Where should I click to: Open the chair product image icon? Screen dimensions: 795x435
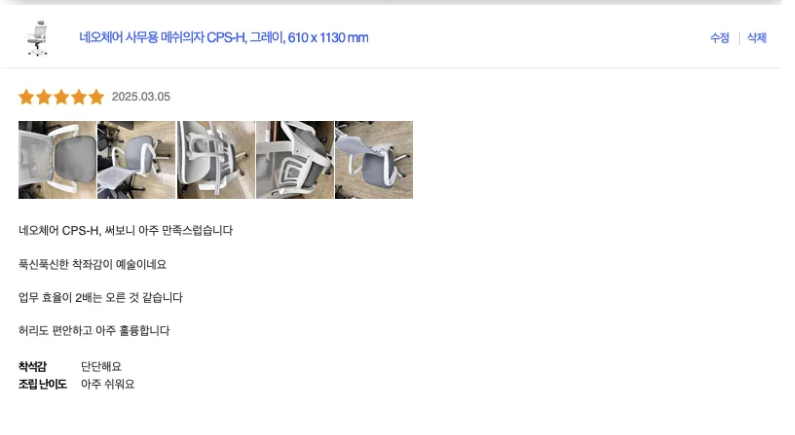[x=38, y=38]
